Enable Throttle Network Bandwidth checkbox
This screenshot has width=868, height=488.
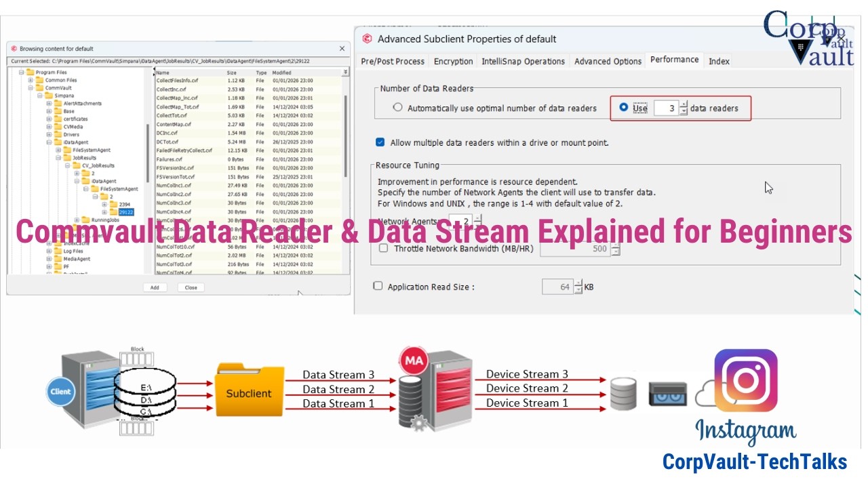pyautogui.click(x=384, y=248)
